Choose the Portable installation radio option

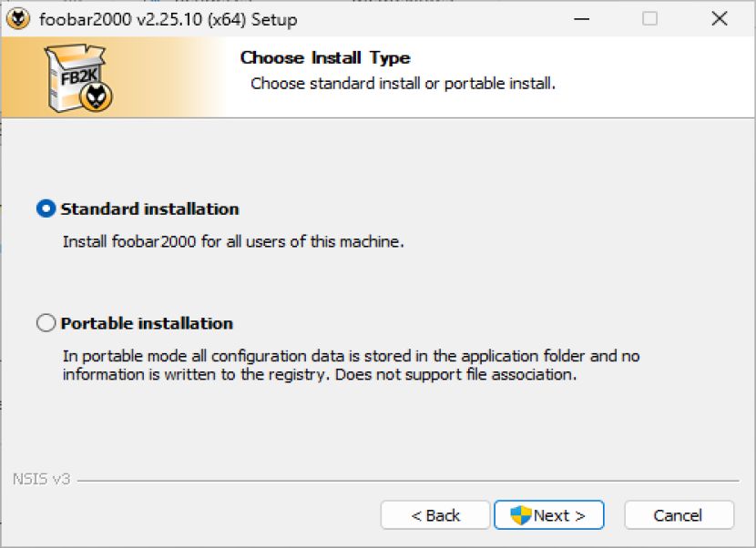[x=46, y=323]
